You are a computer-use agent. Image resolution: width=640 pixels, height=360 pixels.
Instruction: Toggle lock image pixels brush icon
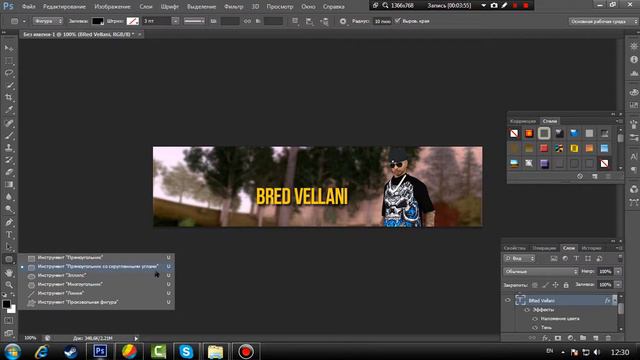(x=545, y=285)
